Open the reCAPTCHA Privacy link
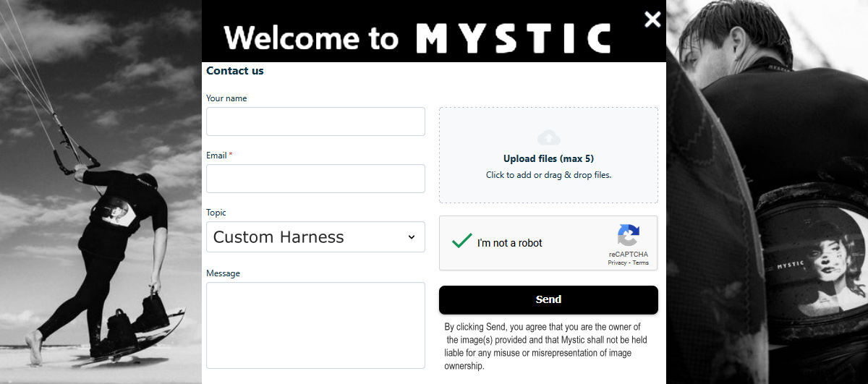Image resolution: width=868 pixels, height=384 pixels. [617, 263]
